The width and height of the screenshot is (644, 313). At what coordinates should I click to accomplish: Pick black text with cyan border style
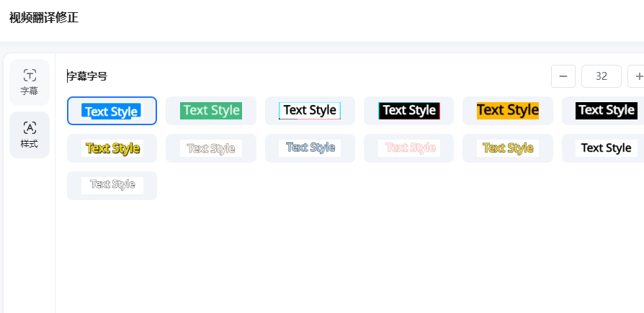310,111
